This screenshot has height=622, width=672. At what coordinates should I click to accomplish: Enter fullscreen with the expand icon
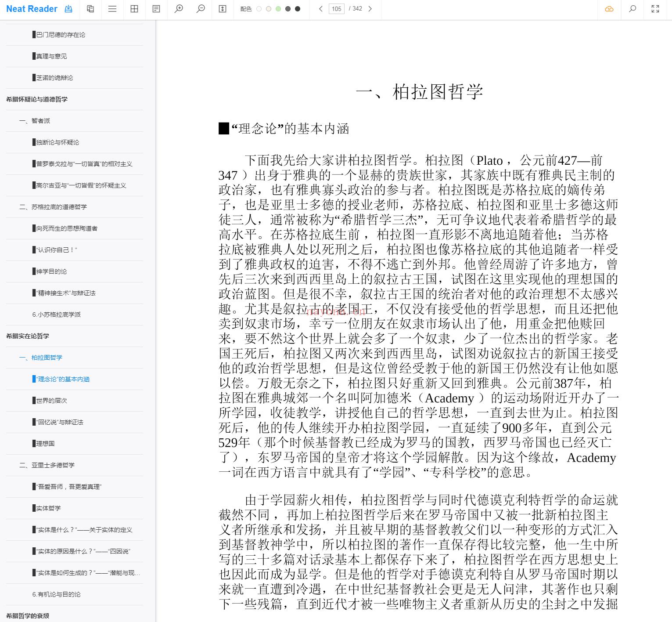click(x=655, y=9)
